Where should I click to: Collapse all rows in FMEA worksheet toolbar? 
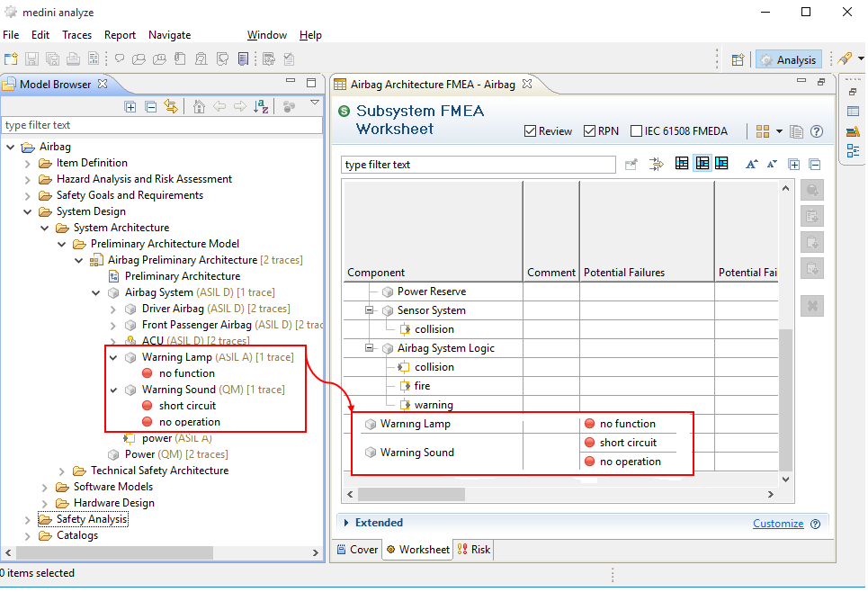pos(814,164)
